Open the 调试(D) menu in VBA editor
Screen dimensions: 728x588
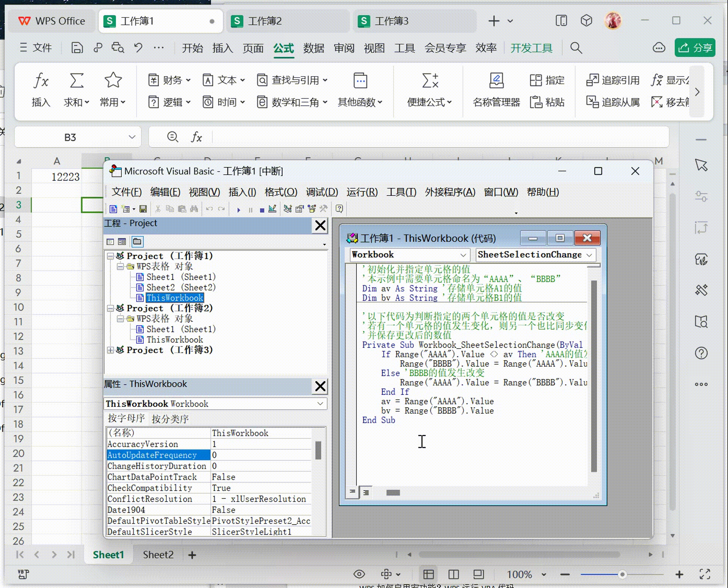(x=322, y=192)
